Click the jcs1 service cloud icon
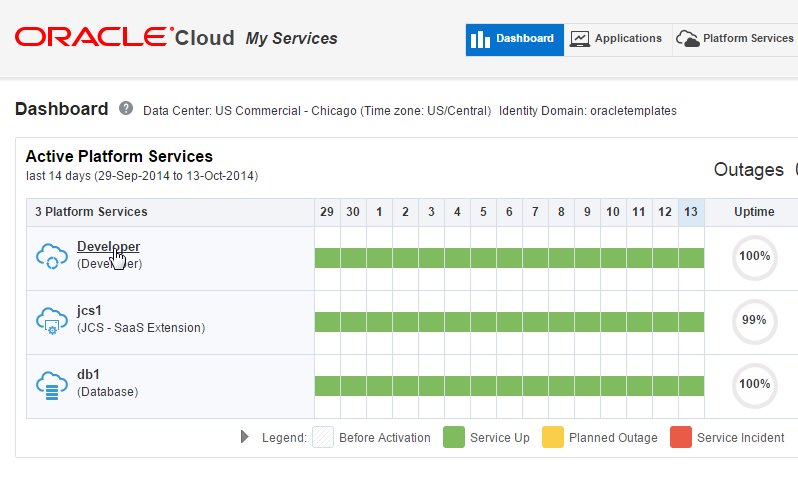The image size is (798, 480). pos(51,320)
